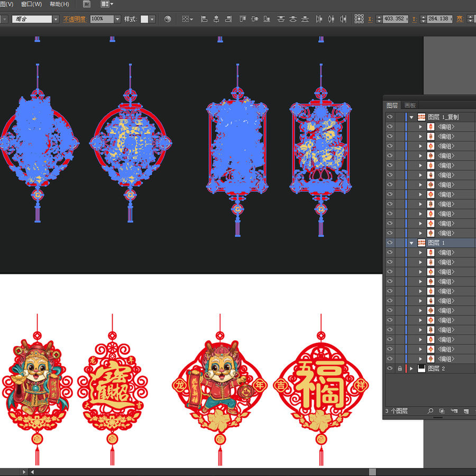
Task: Click the X: coordinate label link
Action: click(x=370, y=19)
